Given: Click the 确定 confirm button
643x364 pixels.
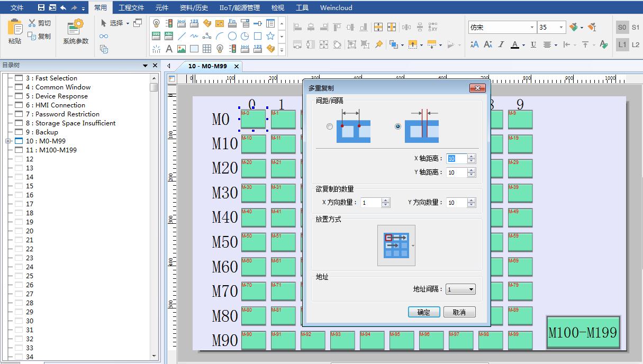Looking at the screenshot, I should pos(423,312).
